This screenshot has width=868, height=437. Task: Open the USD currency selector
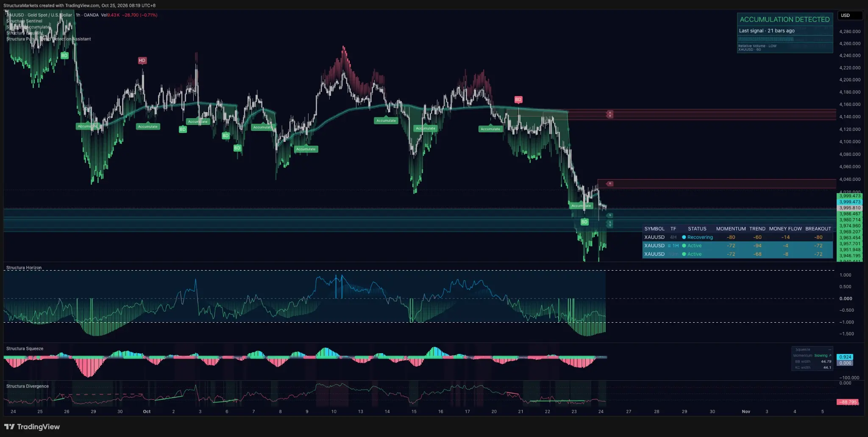850,15
